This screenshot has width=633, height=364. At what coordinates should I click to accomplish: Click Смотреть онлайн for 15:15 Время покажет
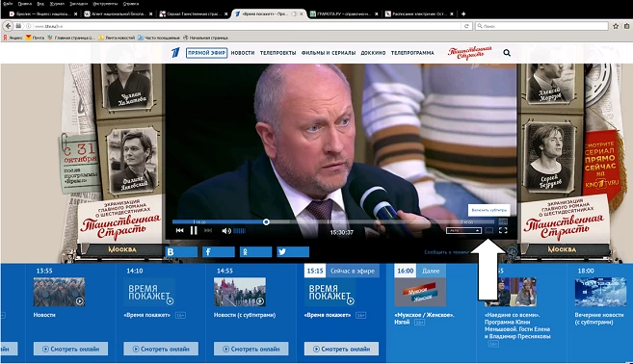point(341,349)
